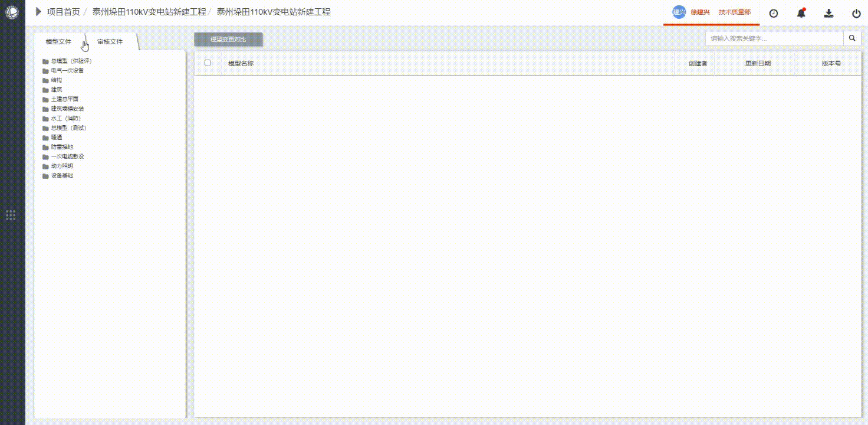Image resolution: width=868 pixels, height=425 pixels.
Task: Expand the 防雷接地 folder
Action: coord(62,147)
